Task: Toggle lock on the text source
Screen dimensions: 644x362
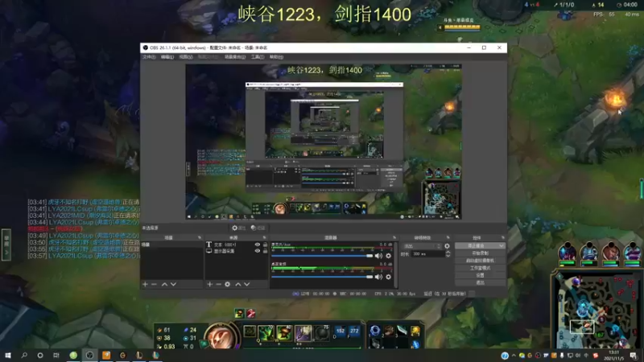Action: coord(265,245)
